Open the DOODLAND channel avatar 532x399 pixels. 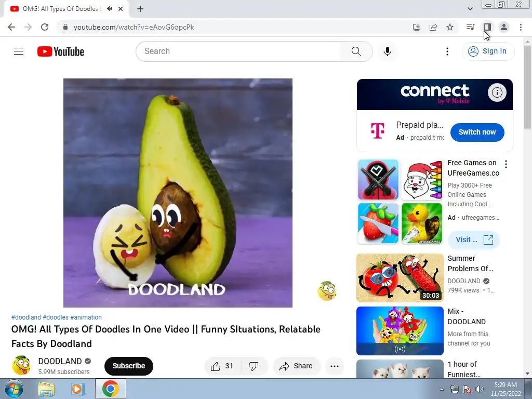click(21, 365)
